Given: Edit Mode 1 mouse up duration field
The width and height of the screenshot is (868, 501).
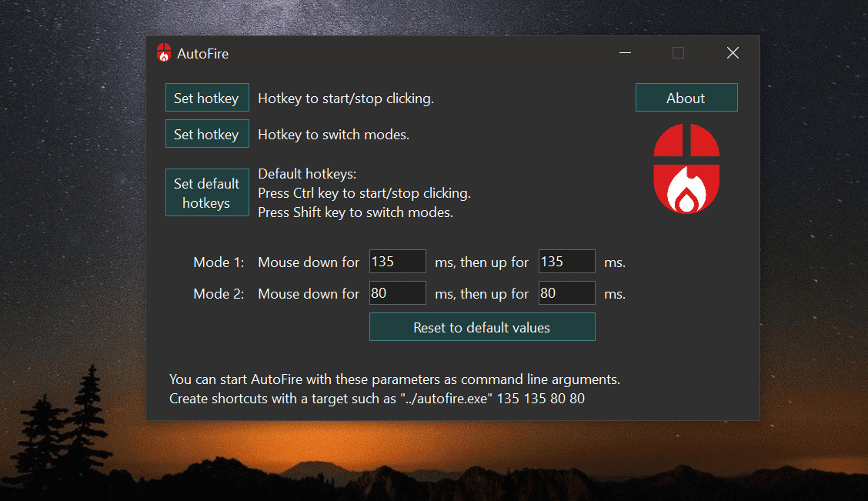Looking at the screenshot, I should [x=567, y=262].
